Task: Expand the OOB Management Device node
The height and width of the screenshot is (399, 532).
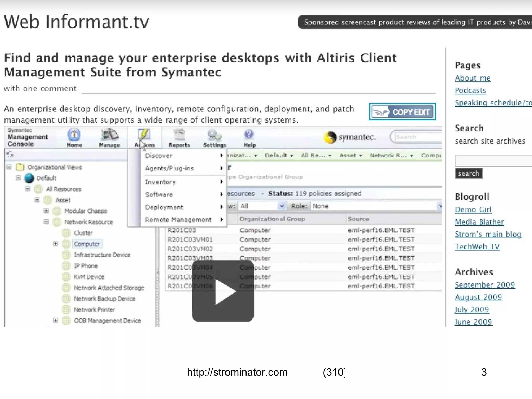Action: pos(55,320)
